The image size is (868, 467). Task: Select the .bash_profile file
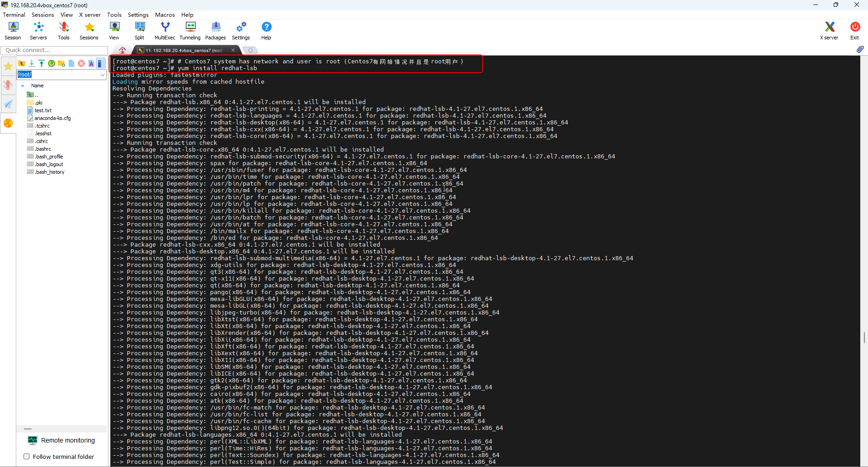(45, 157)
